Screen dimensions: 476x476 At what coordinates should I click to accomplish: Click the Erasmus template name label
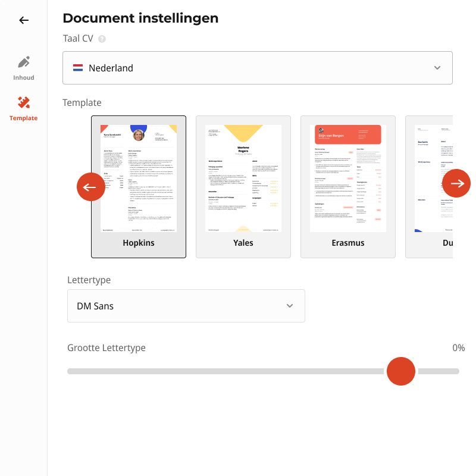348,243
